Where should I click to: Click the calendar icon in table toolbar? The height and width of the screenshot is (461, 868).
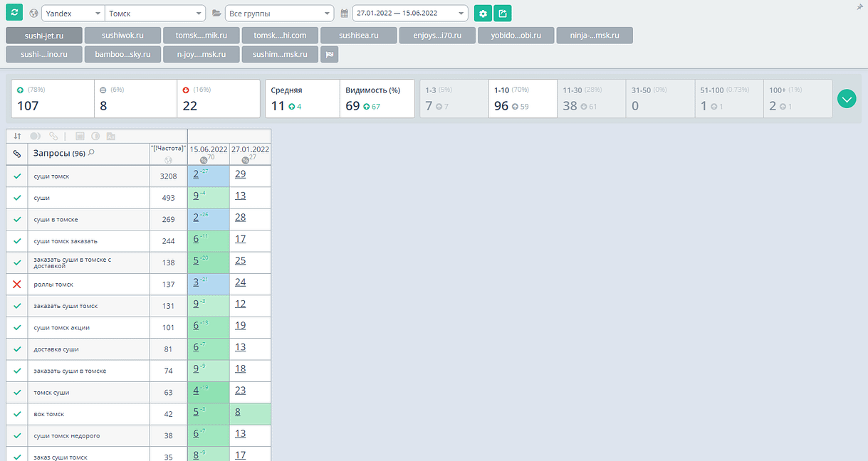coord(80,136)
